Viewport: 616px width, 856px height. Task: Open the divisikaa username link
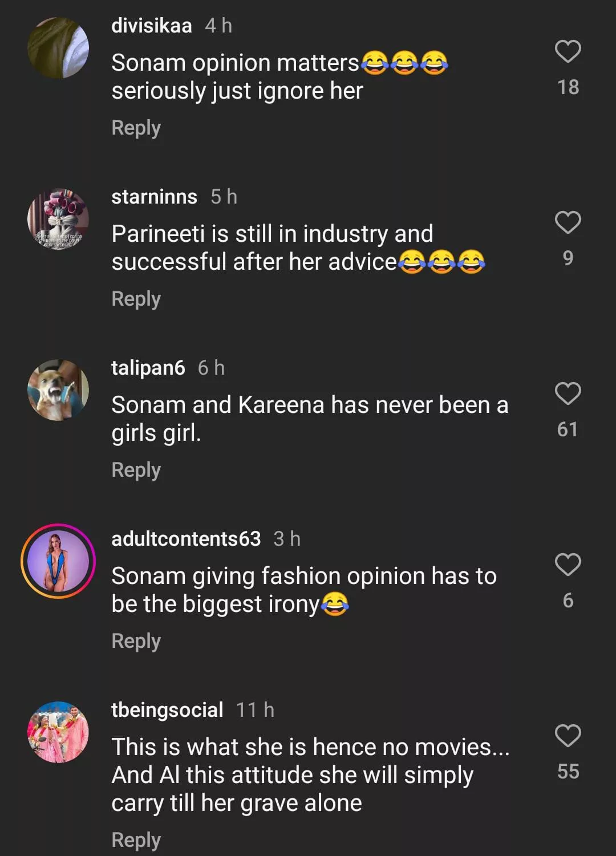coord(151,26)
